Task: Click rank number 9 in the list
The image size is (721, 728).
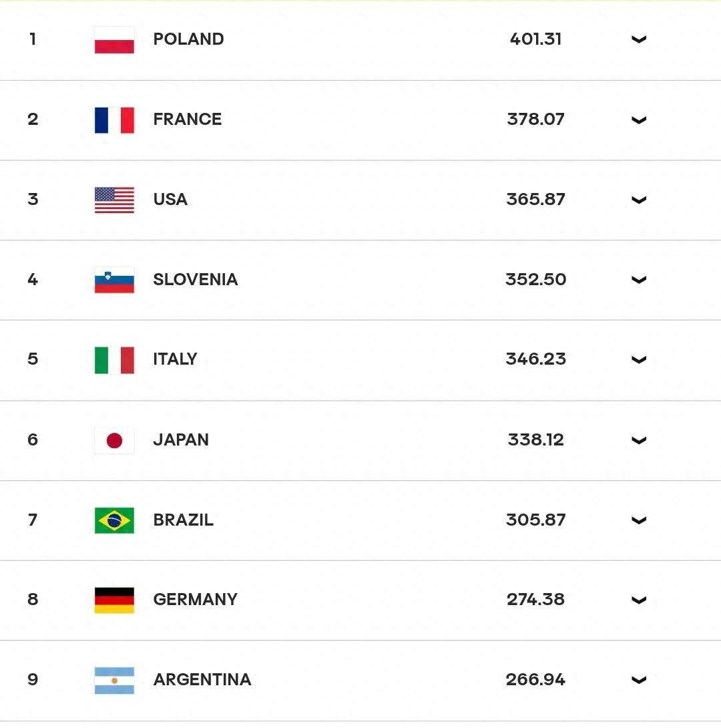Action: click(33, 680)
